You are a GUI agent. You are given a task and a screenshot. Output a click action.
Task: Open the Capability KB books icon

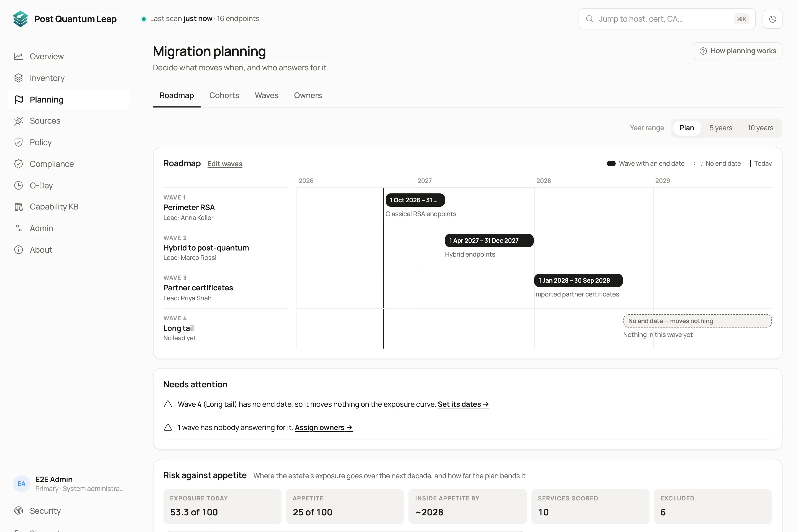click(x=18, y=207)
